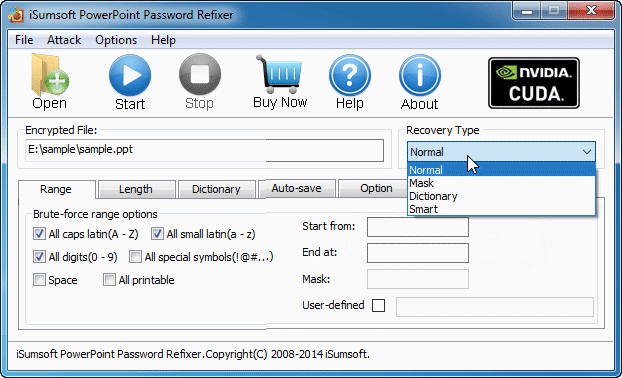Open the Options menu

click(x=116, y=40)
